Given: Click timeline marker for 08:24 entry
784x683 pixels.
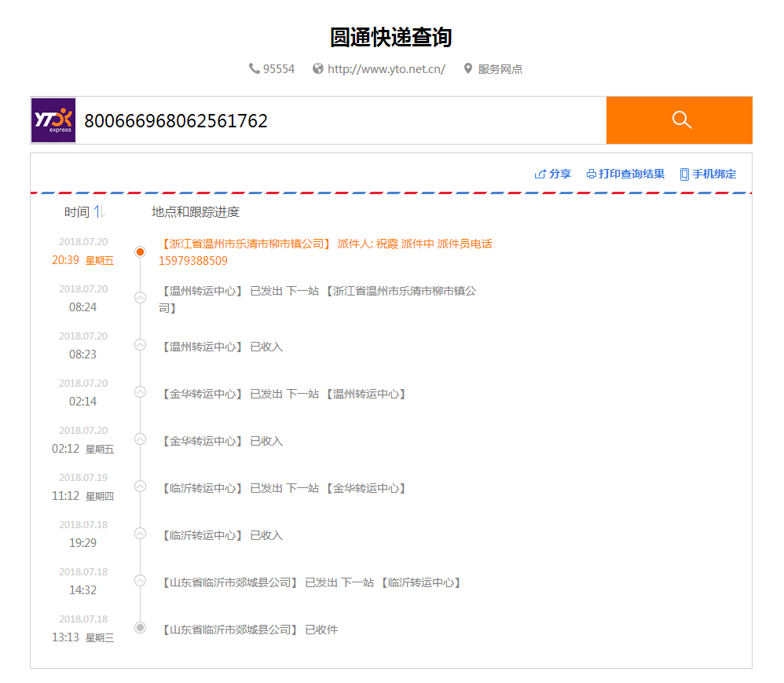Looking at the screenshot, I should pyautogui.click(x=141, y=298).
